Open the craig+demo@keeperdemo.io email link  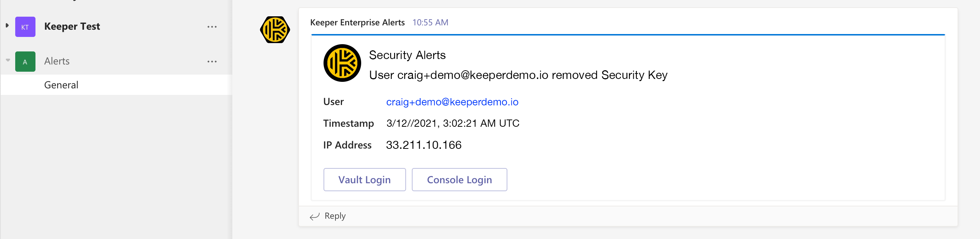(452, 102)
